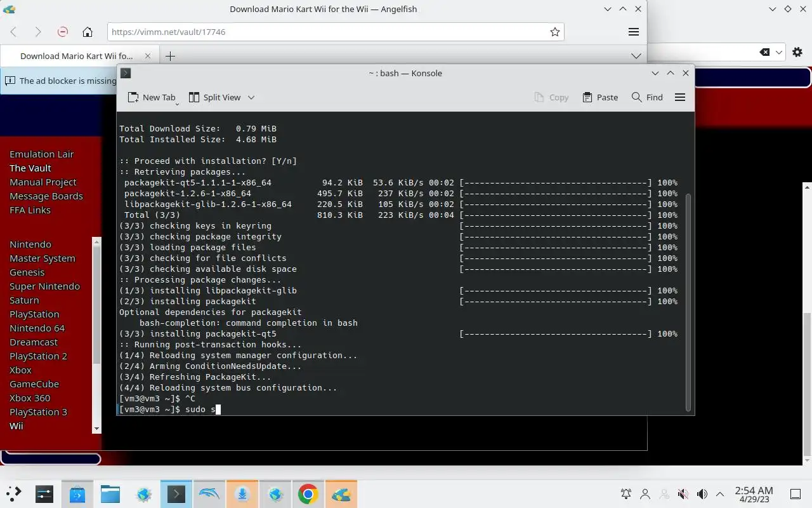This screenshot has width=812, height=508.
Task: Launch Google Chrome from taskbar
Action: [308, 493]
